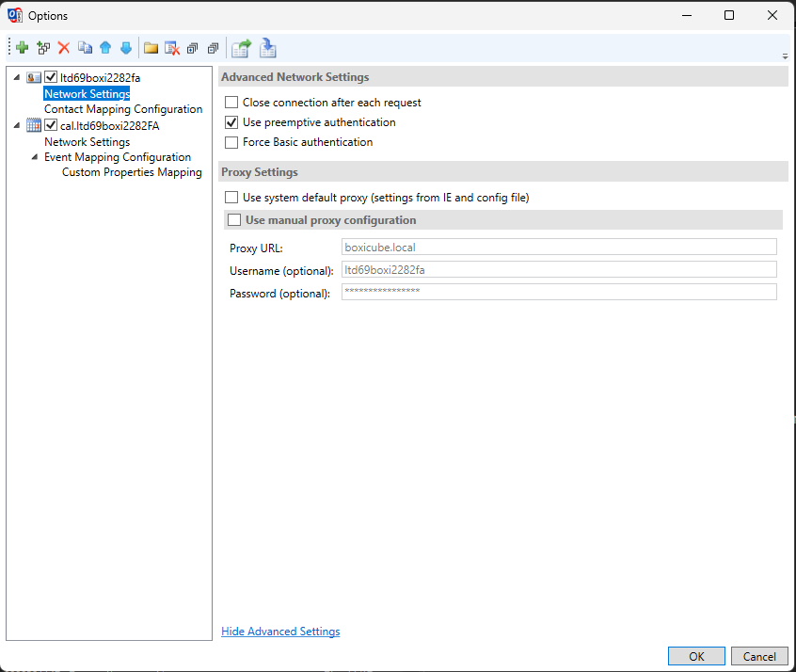
Task: Minimize the Options window
Action: (686, 15)
